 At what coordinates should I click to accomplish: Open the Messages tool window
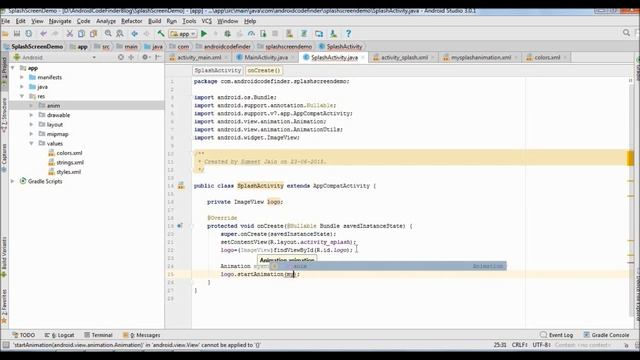point(141,335)
